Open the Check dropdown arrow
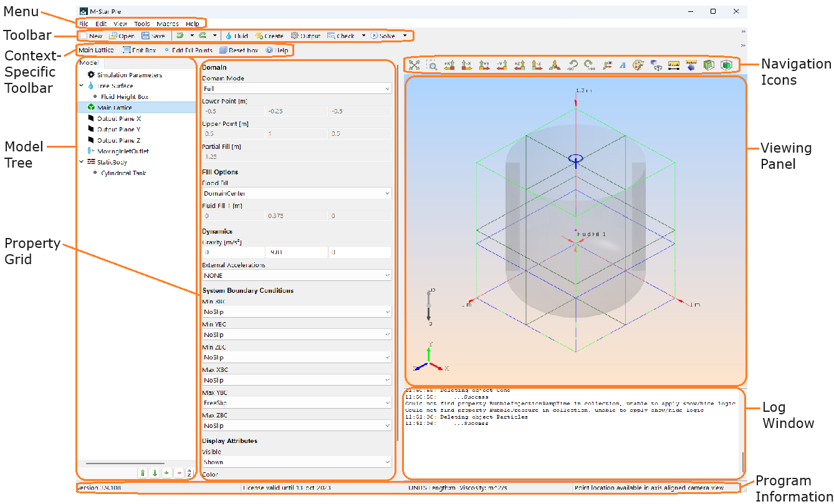This screenshot has width=834, height=504. (363, 36)
